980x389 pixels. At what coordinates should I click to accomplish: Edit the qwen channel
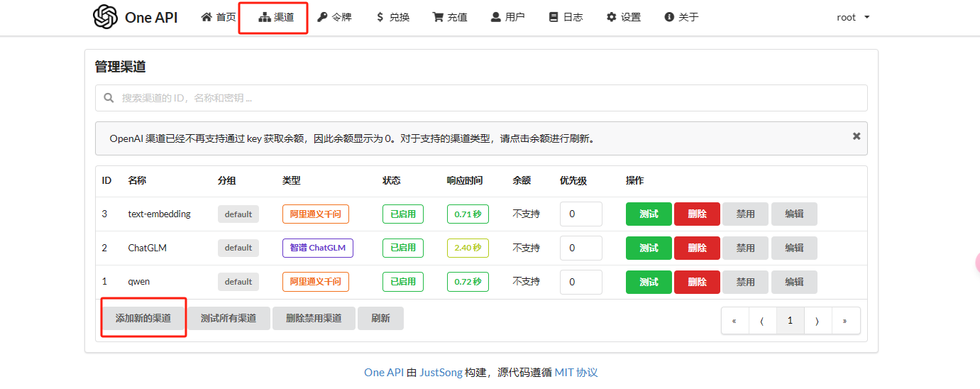[x=794, y=282]
